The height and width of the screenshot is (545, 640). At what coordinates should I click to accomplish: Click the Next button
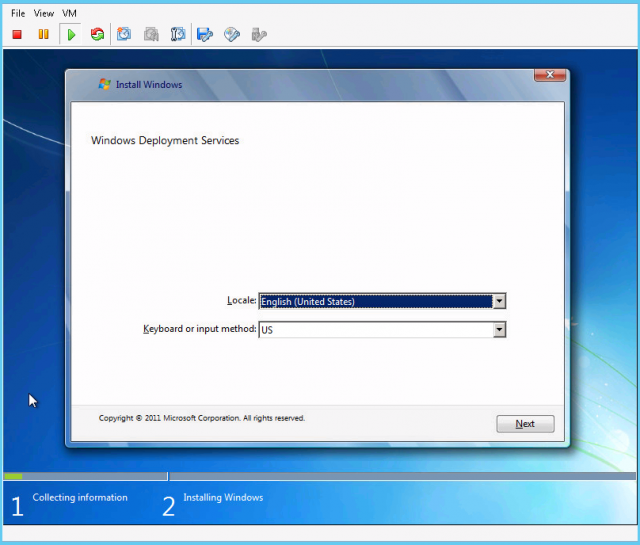(x=525, y=424)
